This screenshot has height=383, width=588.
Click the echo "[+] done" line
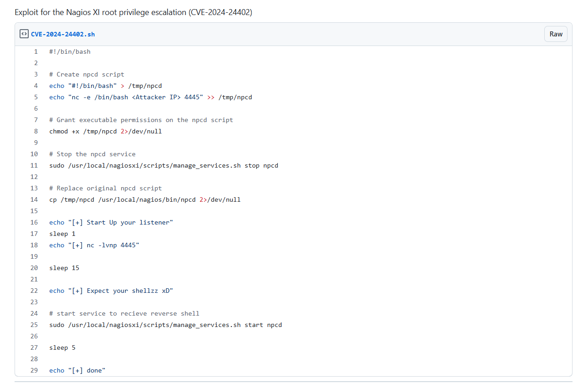pyautogui.click(x=77, y=370)
